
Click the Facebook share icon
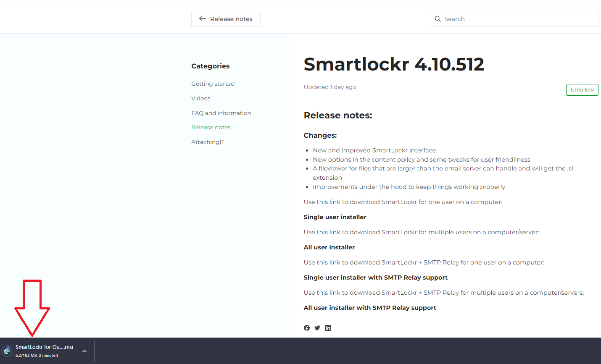[x=307, y=328]
